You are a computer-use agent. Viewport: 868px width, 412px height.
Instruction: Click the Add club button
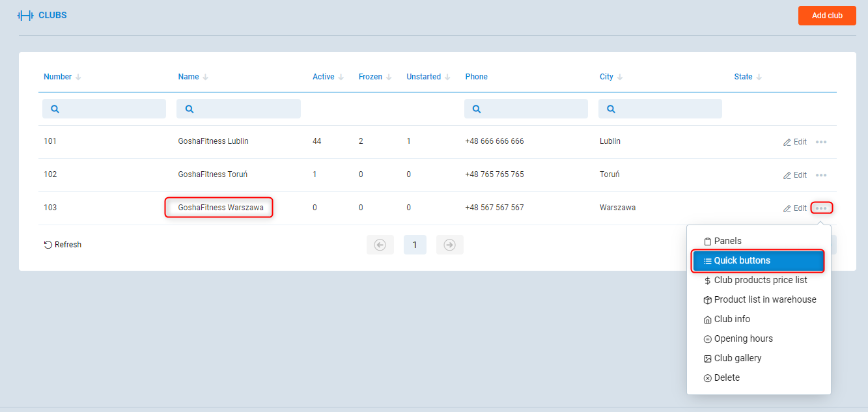coord(827,16)
